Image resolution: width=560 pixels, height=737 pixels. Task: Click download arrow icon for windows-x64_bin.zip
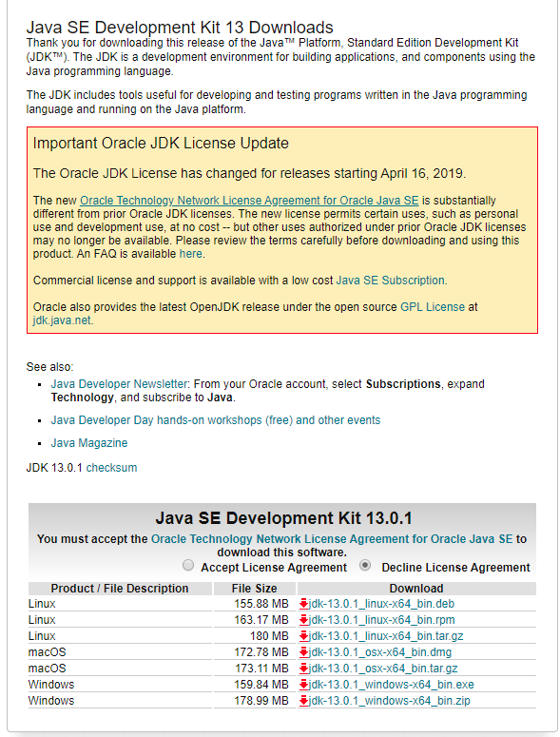click(x=304, y=701)
